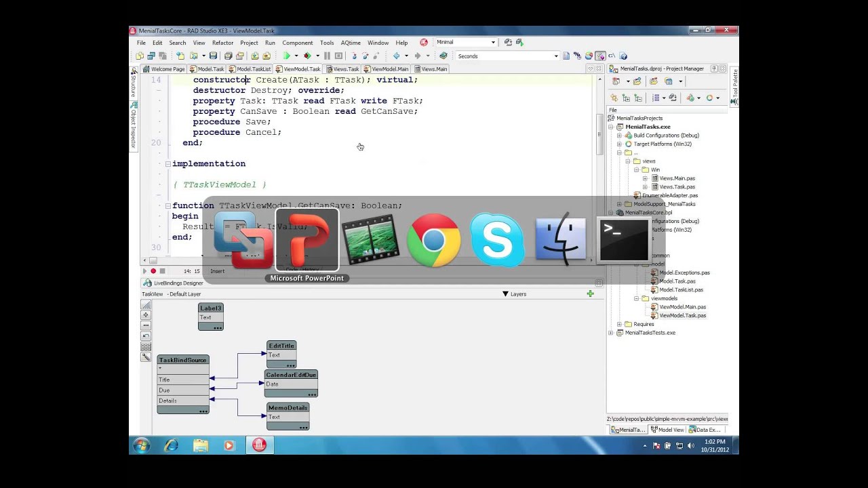
Task: Collapse GetCanSave function code fold
Action: pos(168,206)
